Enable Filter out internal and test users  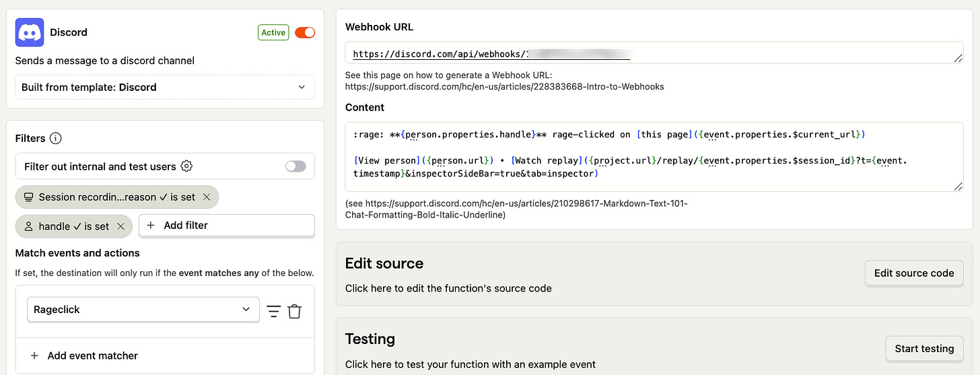tap(295, 166)
